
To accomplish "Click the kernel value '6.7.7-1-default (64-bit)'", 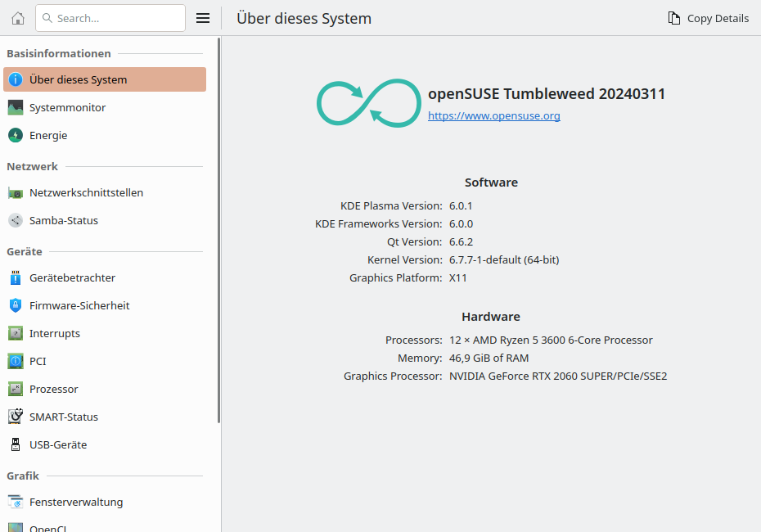I will [x=504, y=259].
